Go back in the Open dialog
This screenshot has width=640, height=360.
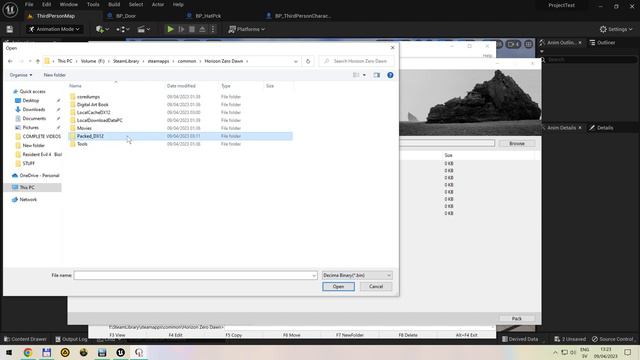coord(10,61)
